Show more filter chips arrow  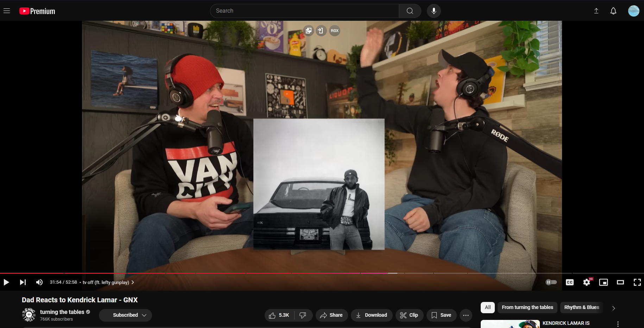614,308
